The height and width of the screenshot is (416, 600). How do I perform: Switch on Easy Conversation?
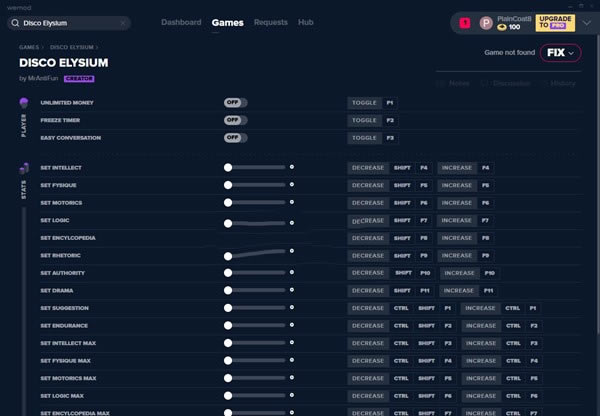(x=236, y=137)
